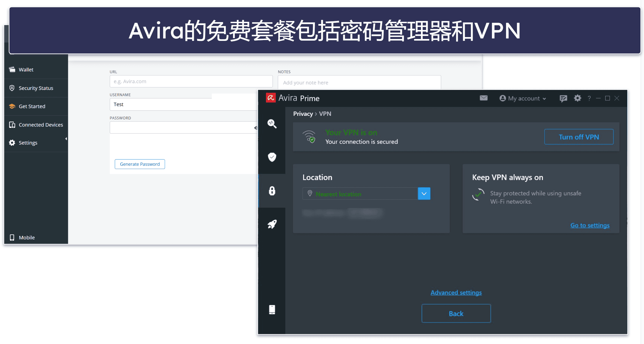The width and height of the screenshot is (644, 344).
Task: Open Wallet in password manager sidebar
Action: [36, 70]
